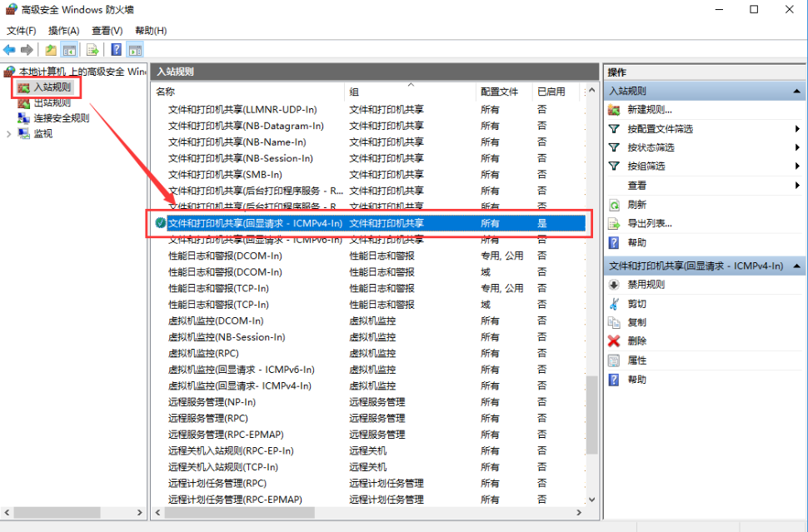Sort by the 名称 column header
The width and height of the screenshot is (808, 532).
pyautogui.click(x=248, y=92)
